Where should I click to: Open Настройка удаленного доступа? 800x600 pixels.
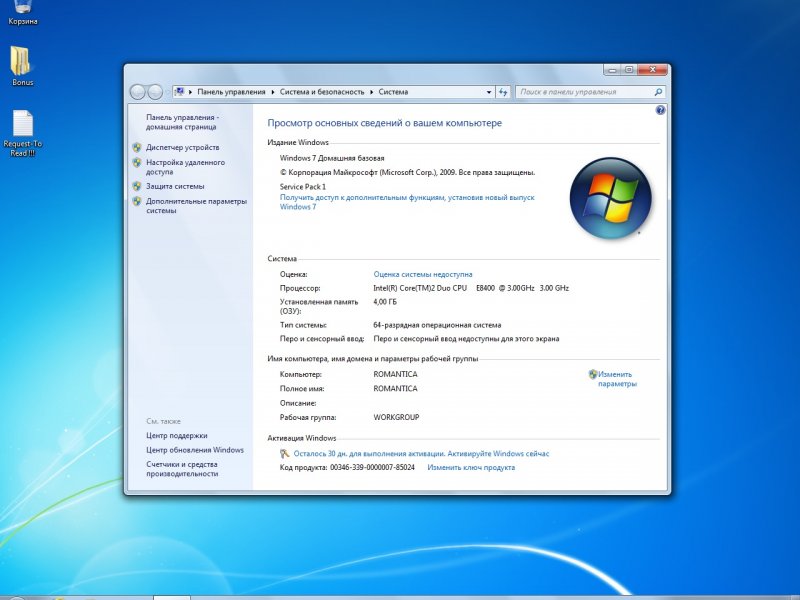point(185,167)
